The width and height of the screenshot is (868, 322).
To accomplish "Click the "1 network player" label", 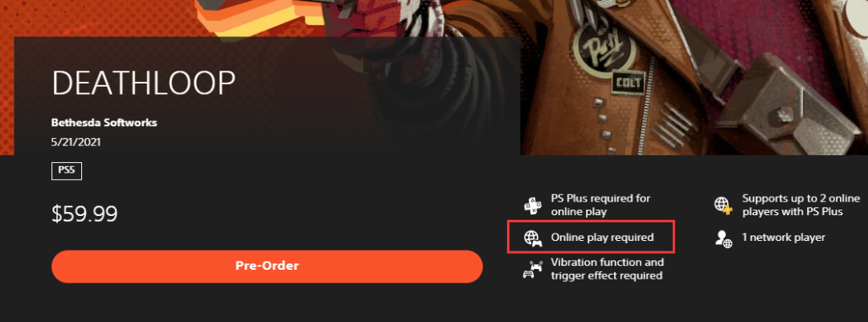I will 784,238.
